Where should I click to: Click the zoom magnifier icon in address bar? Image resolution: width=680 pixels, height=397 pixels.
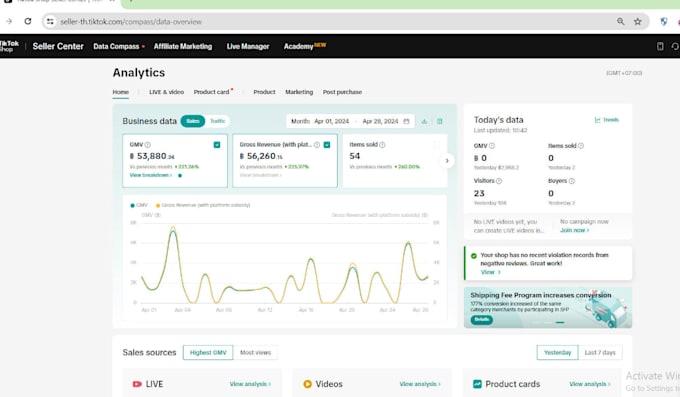[621, 21]
